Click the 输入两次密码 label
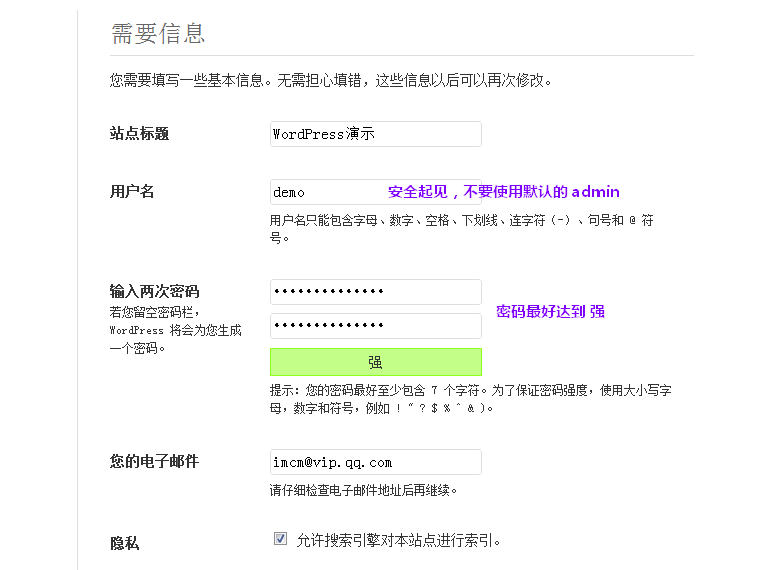 (154, 291)
